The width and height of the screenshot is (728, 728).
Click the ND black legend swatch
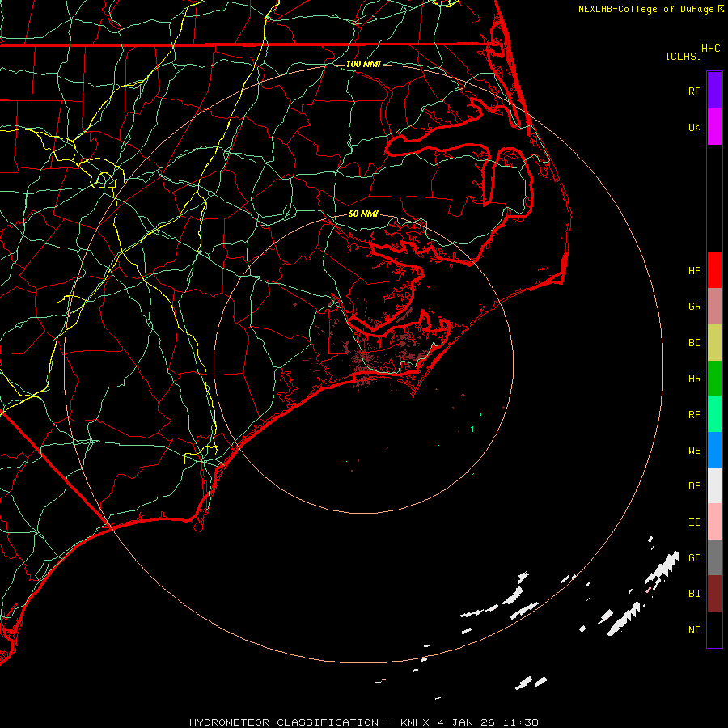pyautogui.click(x=714, y=629)
